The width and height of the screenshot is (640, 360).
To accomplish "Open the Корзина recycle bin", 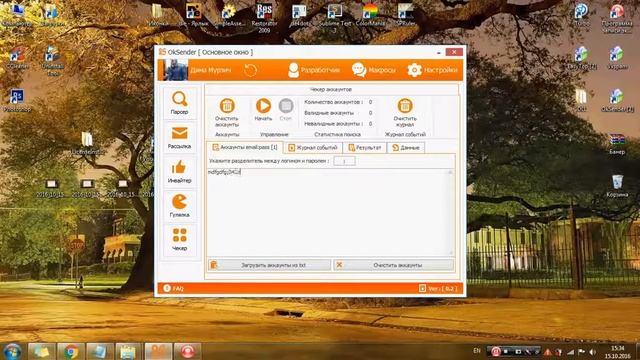I will point(617,186).
